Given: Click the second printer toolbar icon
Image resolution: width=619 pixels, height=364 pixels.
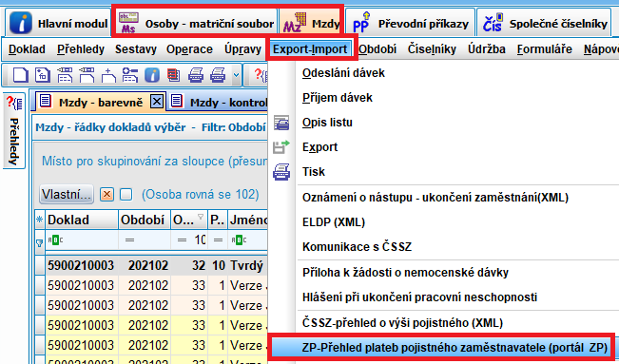Looking at the screenshot, I should [x=218, y=75].
